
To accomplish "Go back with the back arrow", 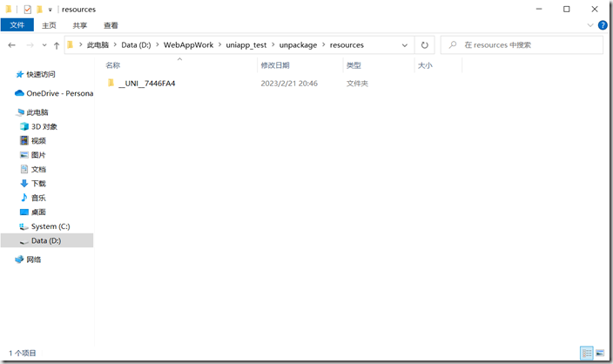I will click(x=11, y=44).
